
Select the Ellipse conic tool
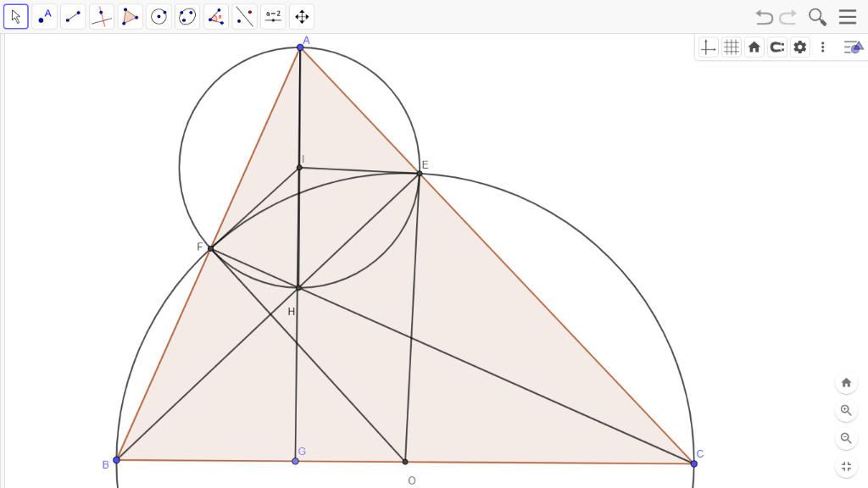click(x=187, y=17)
